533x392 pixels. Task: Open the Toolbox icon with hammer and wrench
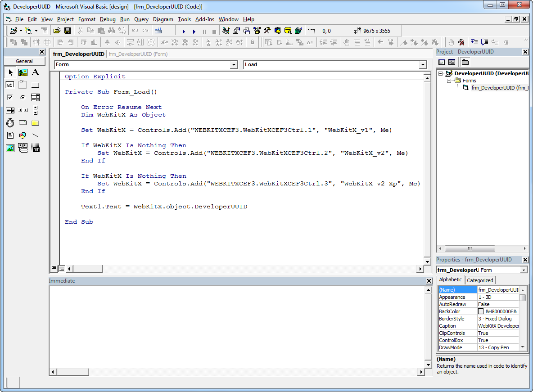267,31
